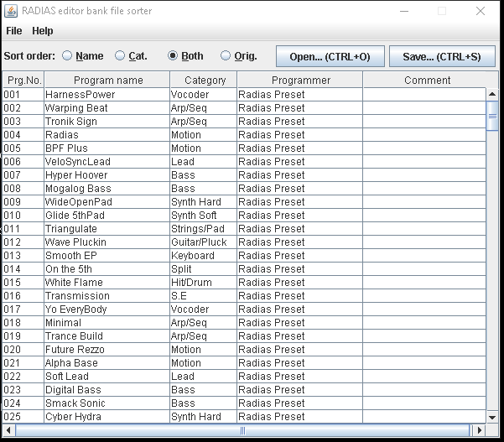Click the Strings/Pad category cell
The width and height of the screenshot is (504, 442).
[203, 229]
